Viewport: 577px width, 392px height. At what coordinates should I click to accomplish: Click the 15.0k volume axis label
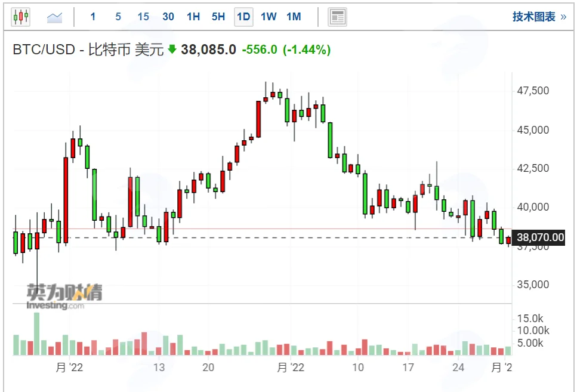click(530, 319)
